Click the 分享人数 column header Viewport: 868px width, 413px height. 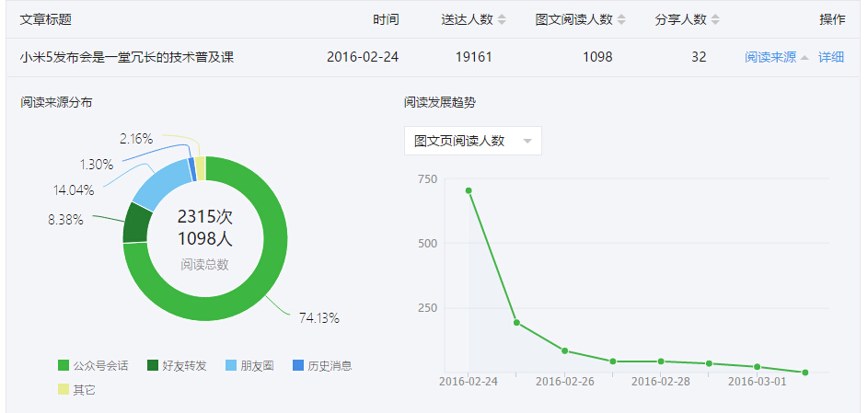[x=681, y=20]
